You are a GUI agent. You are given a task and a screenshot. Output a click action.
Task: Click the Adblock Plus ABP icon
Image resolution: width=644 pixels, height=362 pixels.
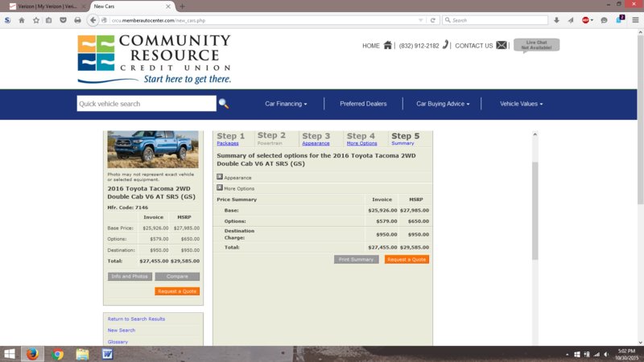pyautogui.click(x=587, y=20)
